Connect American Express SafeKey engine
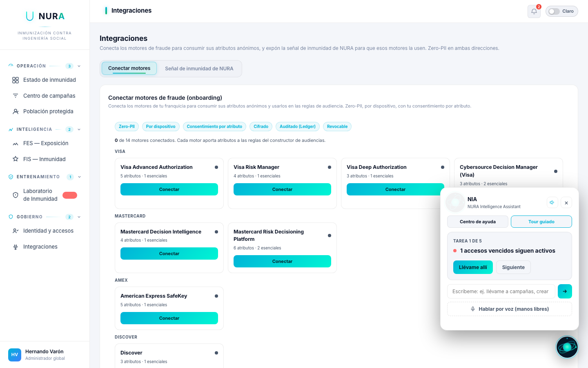This screenshot has height=368, width=588. click(x=169, y=318)
